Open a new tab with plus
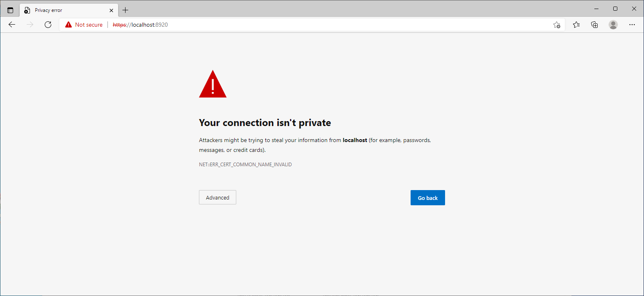The image size is (644, 296). pyautogui.click(x=126, y=10)
